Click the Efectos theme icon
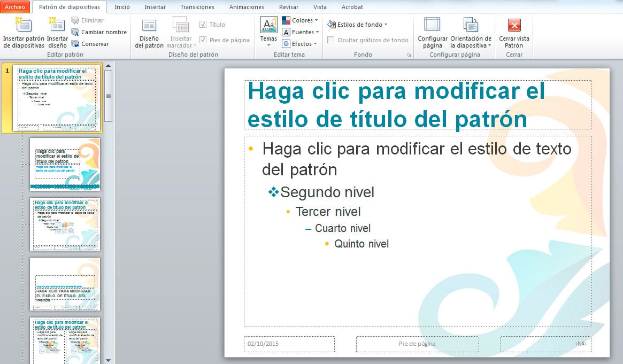 click(286, 44)
